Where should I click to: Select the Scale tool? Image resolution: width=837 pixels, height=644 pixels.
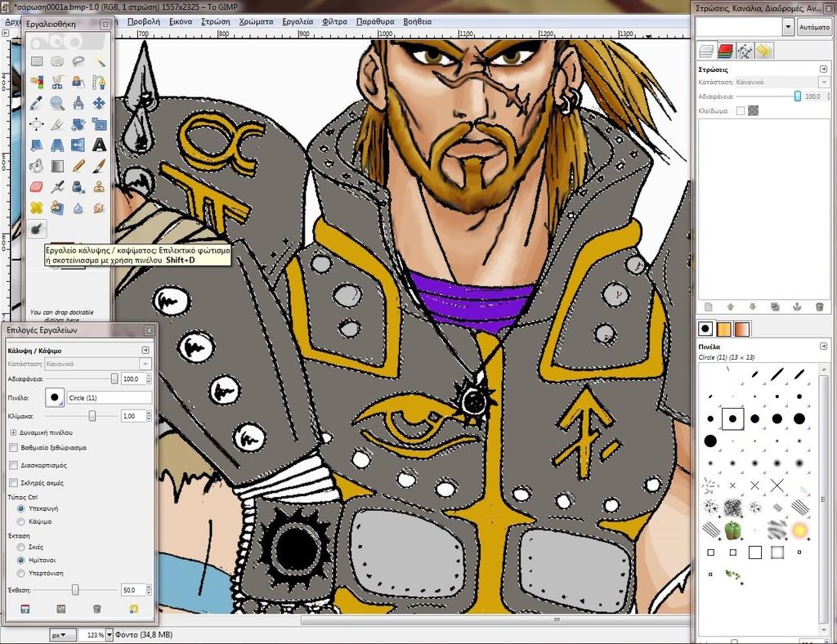pos(99,124)
